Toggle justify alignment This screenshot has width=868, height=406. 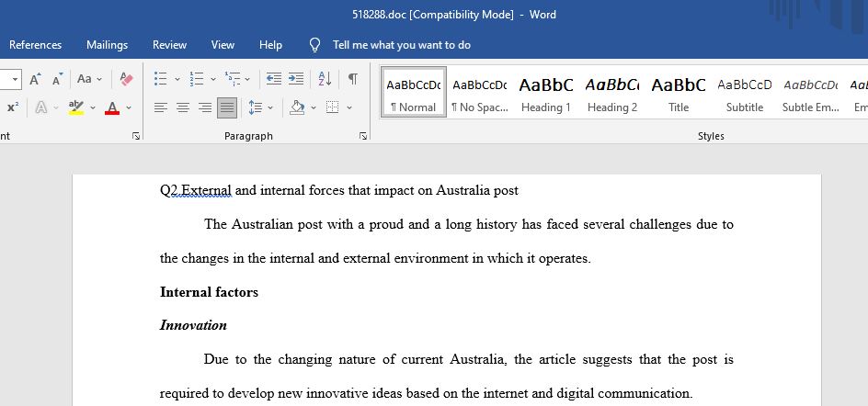227,107
